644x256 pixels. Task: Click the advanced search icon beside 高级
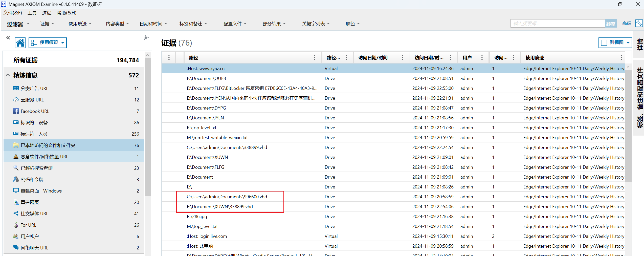point(639,23)
